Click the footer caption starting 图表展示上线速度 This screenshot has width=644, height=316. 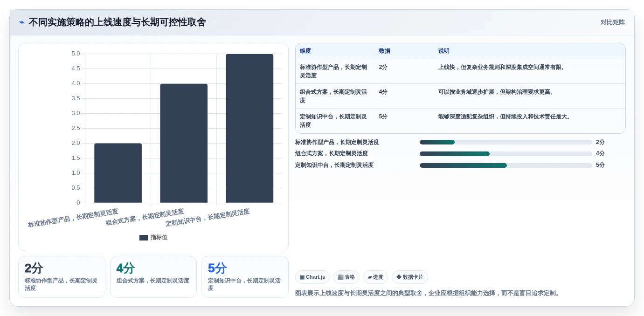[428, 293]
